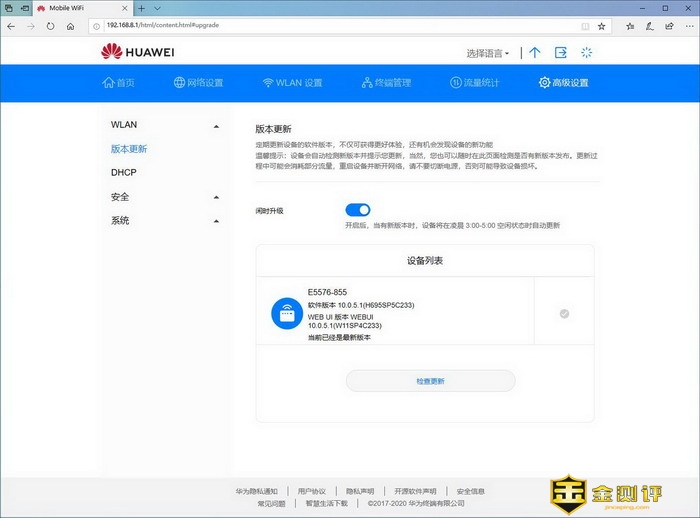700x518 pixels.
Task: Go to the Home (首页) tab
Action: point(118,83)
